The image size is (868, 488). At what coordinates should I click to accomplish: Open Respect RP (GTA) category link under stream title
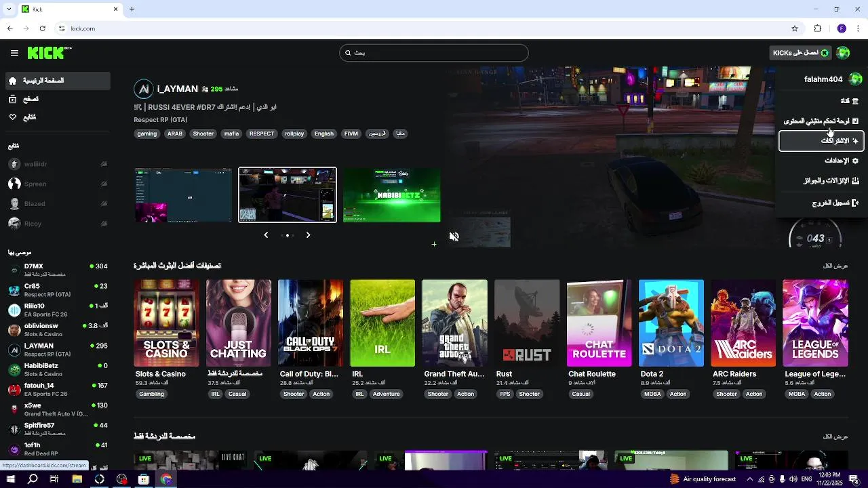click(x=161, y=120)
